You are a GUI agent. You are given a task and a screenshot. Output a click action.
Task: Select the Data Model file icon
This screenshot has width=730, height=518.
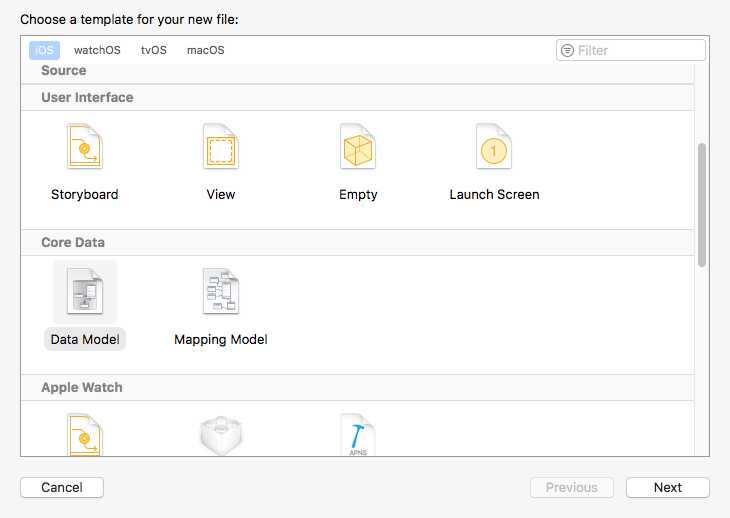(85, 291)
